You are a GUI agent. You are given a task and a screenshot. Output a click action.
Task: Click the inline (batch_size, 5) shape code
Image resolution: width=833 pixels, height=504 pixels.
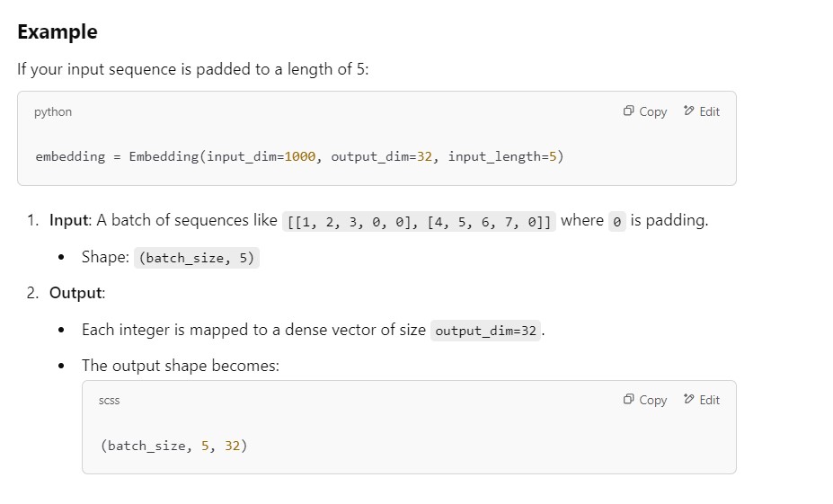point(197,258)
